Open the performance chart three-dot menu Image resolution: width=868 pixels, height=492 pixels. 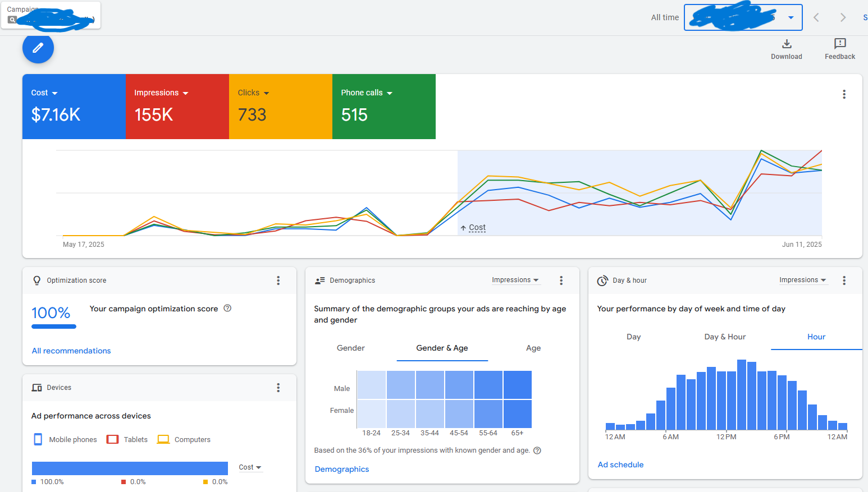click(x=843, y=94)
